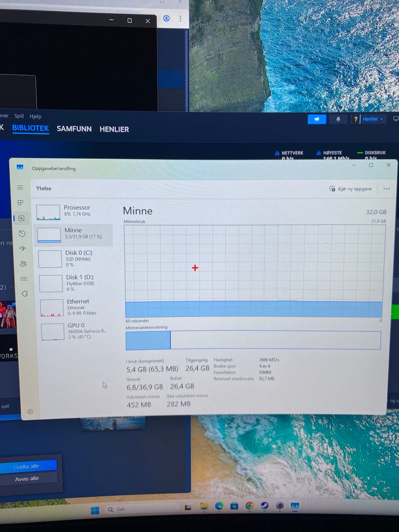Open the Task Manager hamburger navigation menu
Viewport: 399px width, 532px height.
tap(20, 187)
